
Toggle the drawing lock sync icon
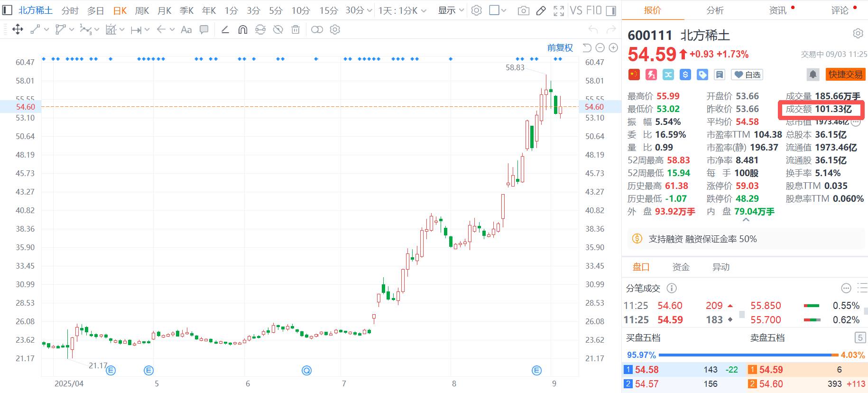260,29
